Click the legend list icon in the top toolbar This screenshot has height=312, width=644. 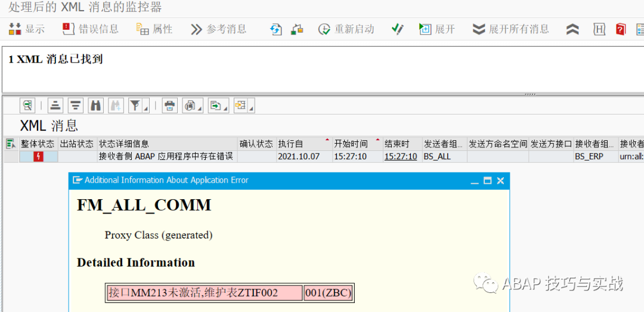(x=640, y=29)
